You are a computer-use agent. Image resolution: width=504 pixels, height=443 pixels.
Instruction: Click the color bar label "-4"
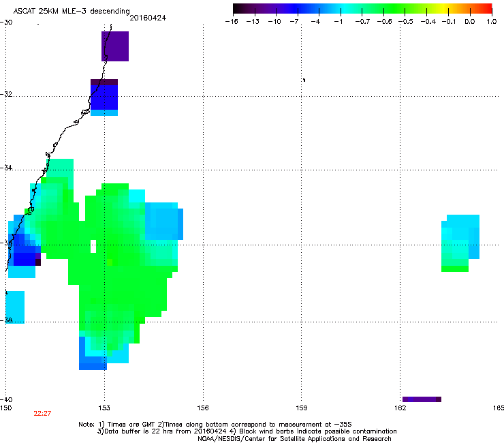(315, 22)
